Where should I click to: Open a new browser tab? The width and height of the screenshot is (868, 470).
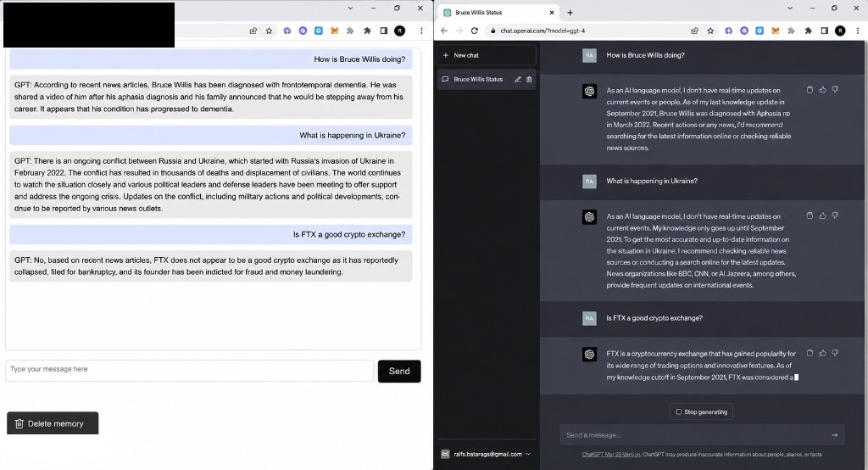570,13
